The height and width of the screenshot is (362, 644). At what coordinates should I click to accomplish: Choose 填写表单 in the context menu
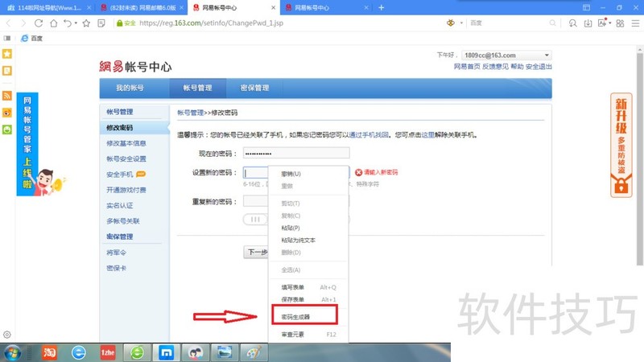click(308, 287)
